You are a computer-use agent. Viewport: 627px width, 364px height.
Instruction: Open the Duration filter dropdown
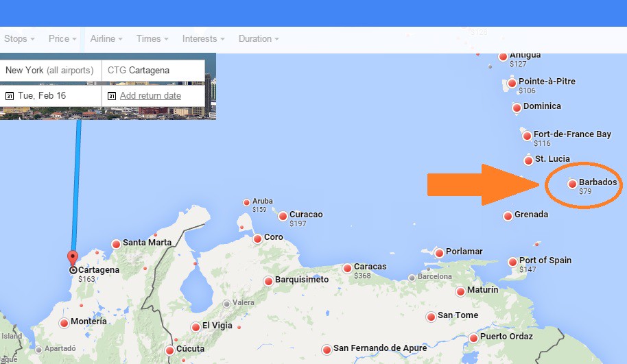coord(259,39)
